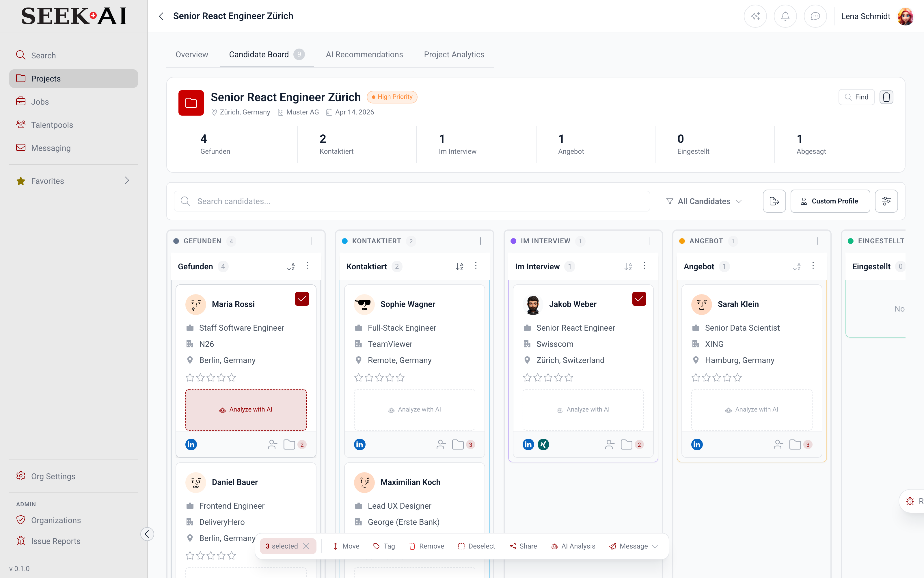Screen dimensions: 924x578
Task: Assign user on Sarah Klein's card
Action: (x=778, y=444)
